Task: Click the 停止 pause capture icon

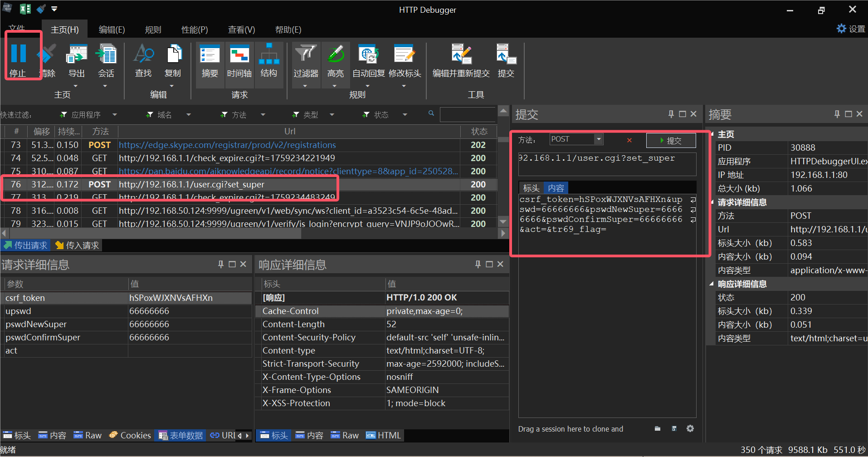Action: (18, 54)
